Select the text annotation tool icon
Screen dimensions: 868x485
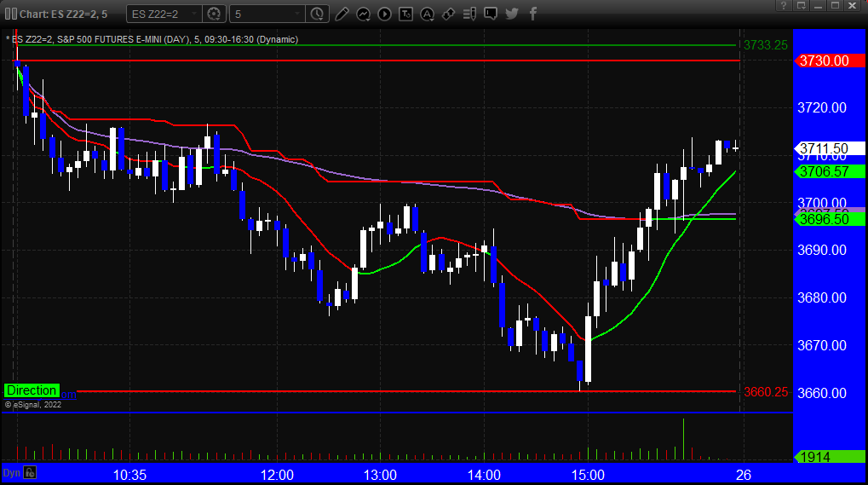[x=405, y=14]
